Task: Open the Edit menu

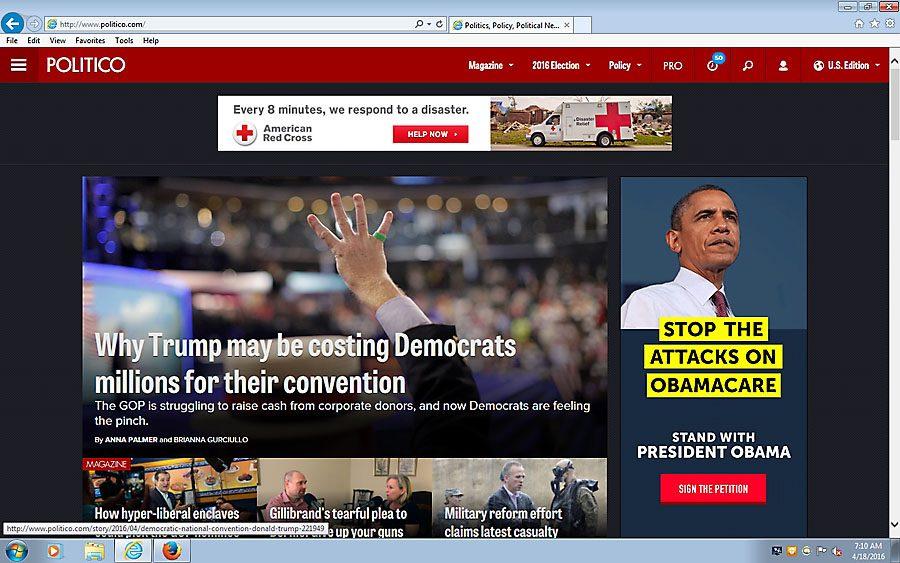Action: click(33, 40)
